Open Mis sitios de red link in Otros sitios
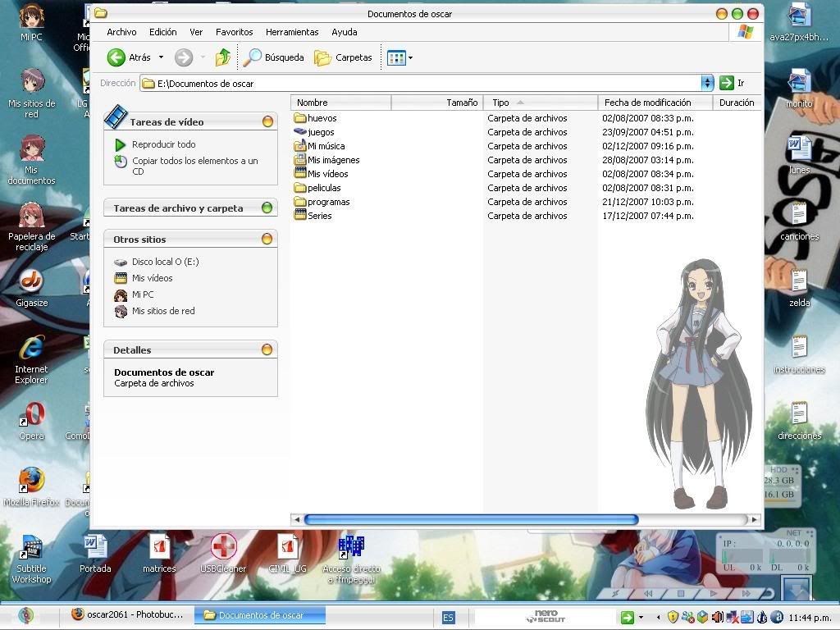This screenshot has height=630, width=840. [163, 311]
